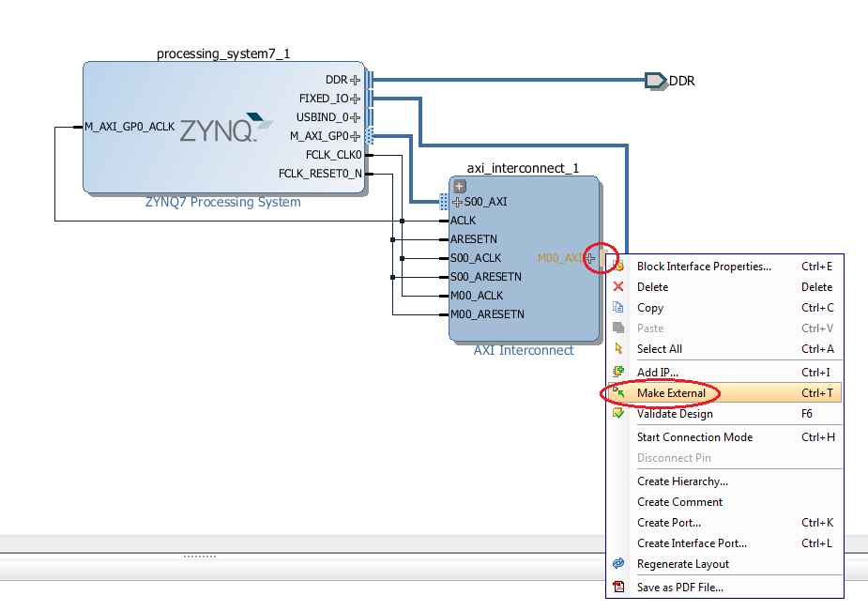This screenshot has width=868, height=611.
Task: Click the Select All pointer icon
Action: [x=620, y=348]
